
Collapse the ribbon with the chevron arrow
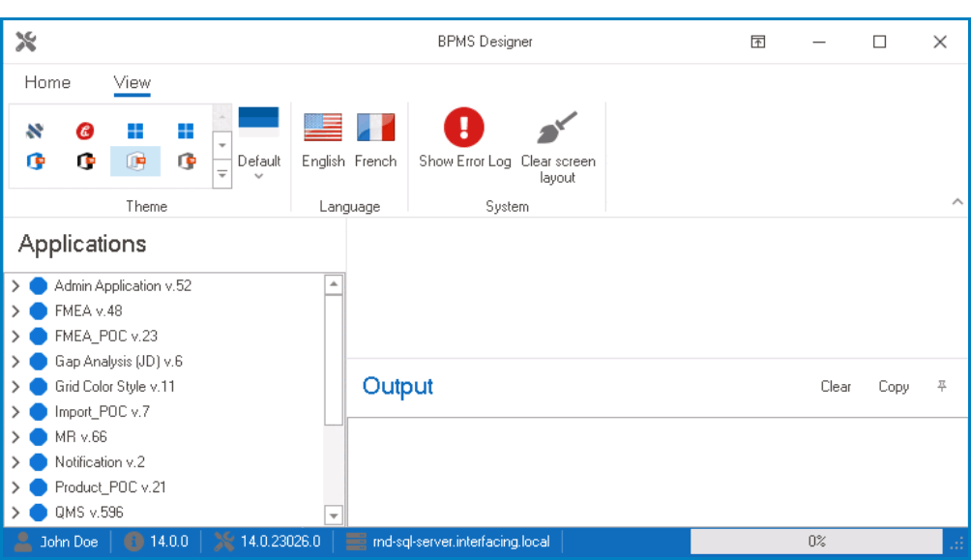pos(957,201)
